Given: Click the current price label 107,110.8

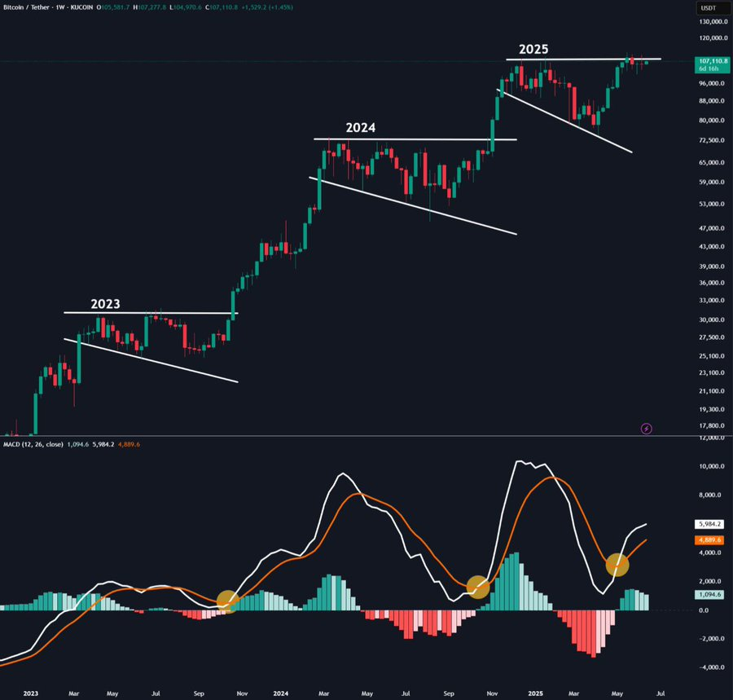Looking at the screenshot, I should (713, 61).
